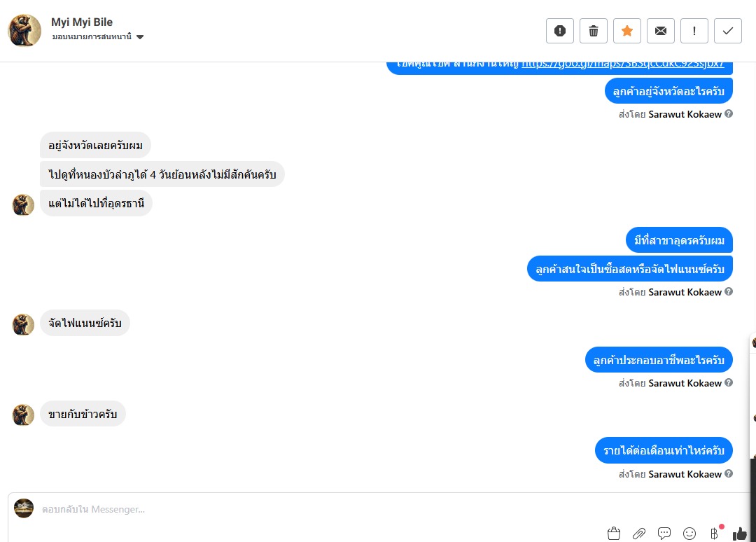Open saved replies speech bubble icon
The image size is (756, 542).
[664, 534]
